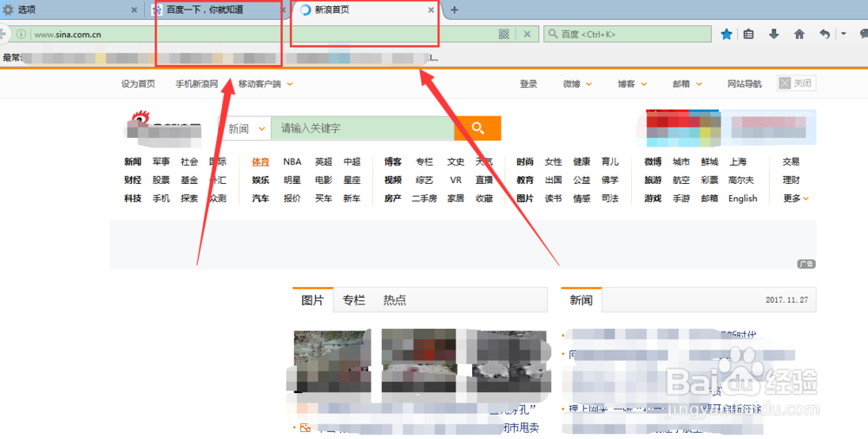Switch to the 专栏 content tab
The height and width of the screenshot is (439, 868).
point(354,300)
